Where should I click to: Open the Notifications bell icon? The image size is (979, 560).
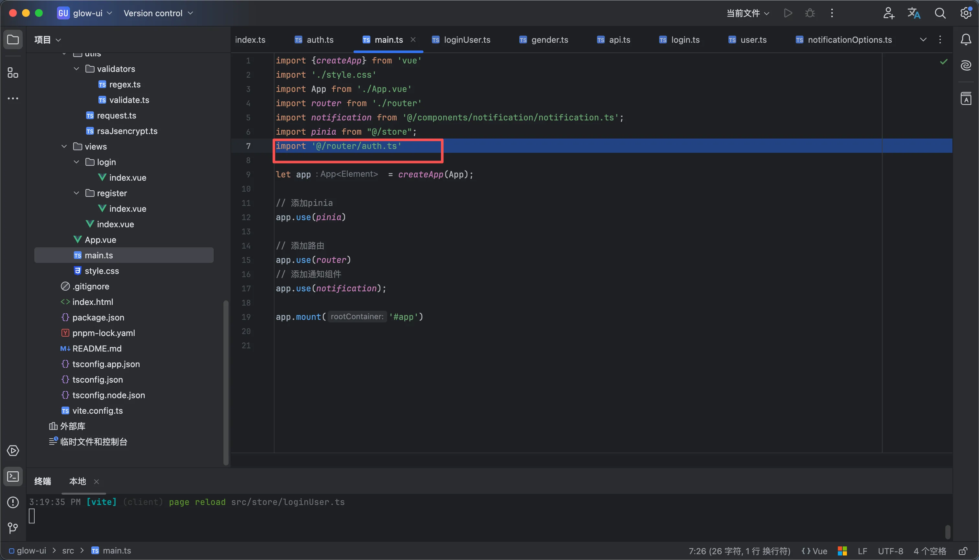(x=966, y=39)
